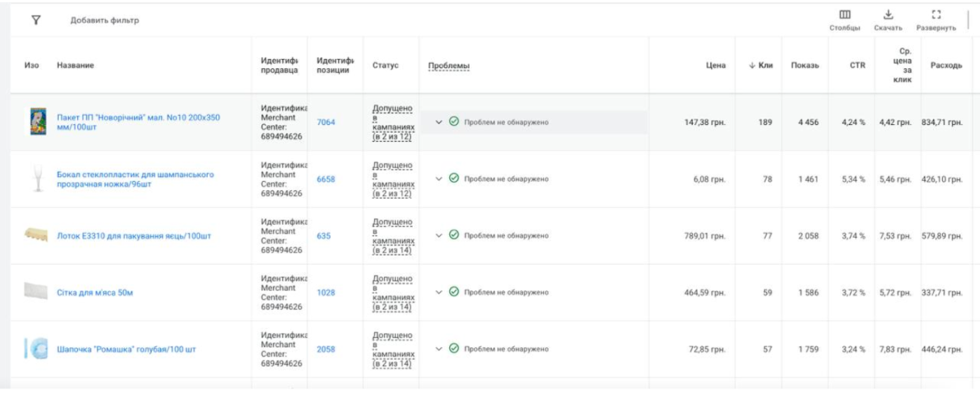The width and height of the screenshot is (980, 395).
Task: Click the Скачать download icon
Action: pos(888,15)
